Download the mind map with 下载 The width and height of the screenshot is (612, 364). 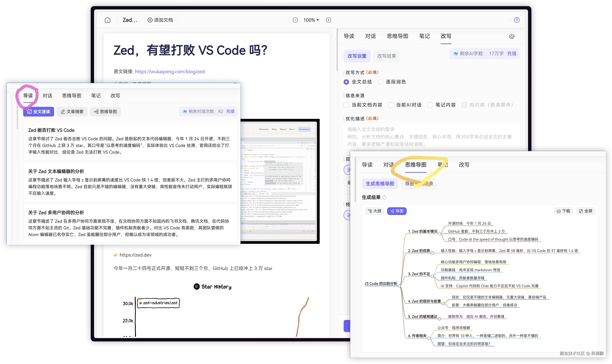click(563, 211)
